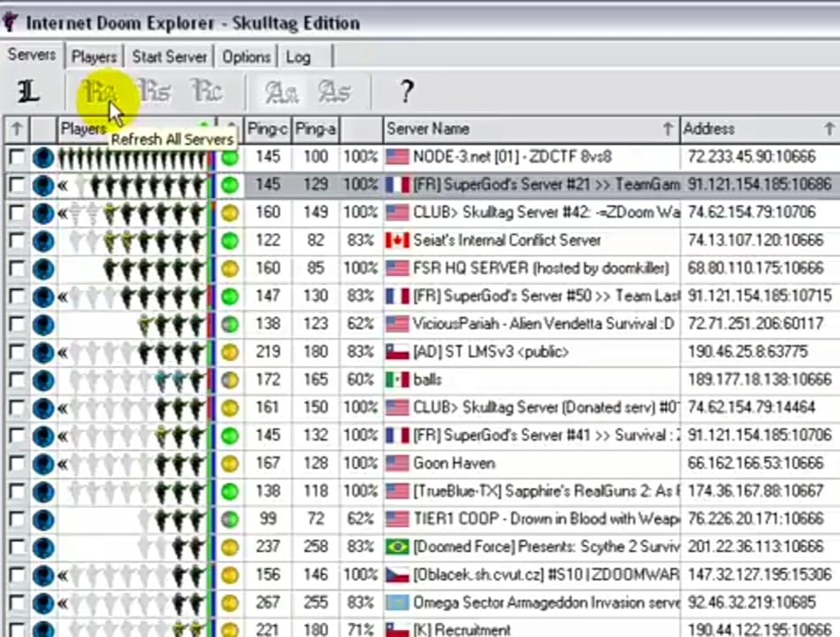Click yellow status dot of FSR HQ SERVER row

(231, 269)
